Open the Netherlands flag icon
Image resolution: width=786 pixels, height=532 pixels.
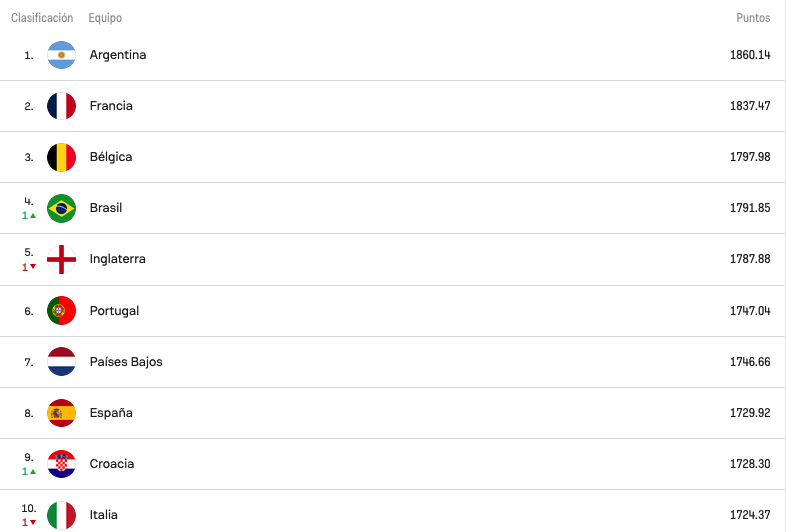61,362
